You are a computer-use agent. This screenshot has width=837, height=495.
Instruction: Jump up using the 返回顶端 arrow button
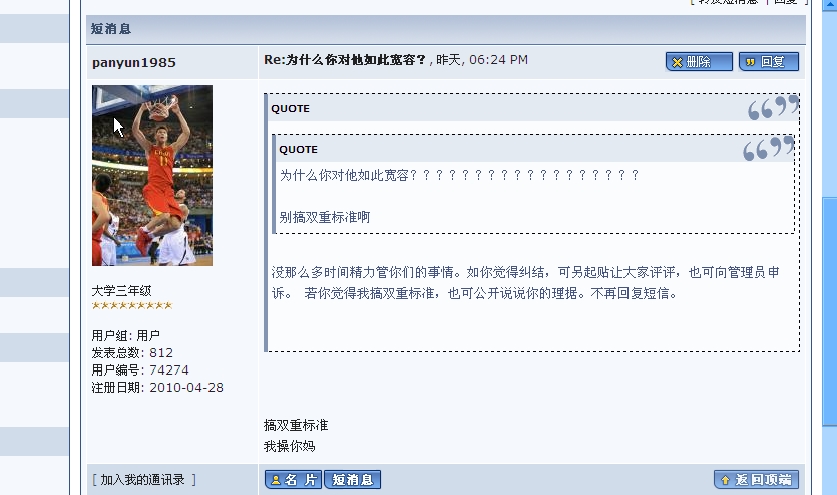756,480
